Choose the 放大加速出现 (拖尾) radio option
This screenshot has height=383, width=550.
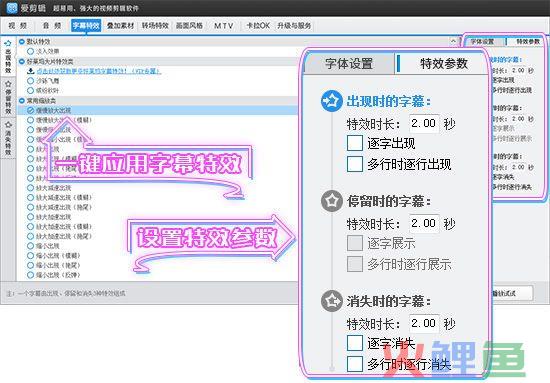point(31,236)
